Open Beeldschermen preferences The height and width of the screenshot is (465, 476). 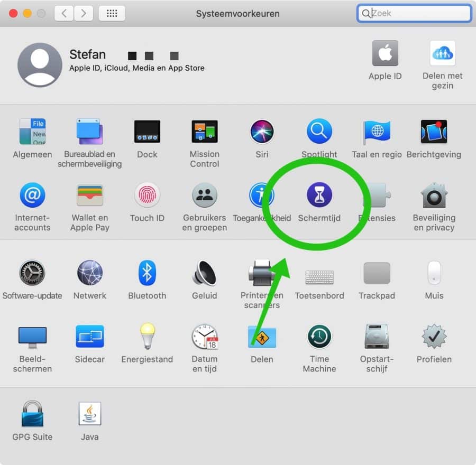32,337
